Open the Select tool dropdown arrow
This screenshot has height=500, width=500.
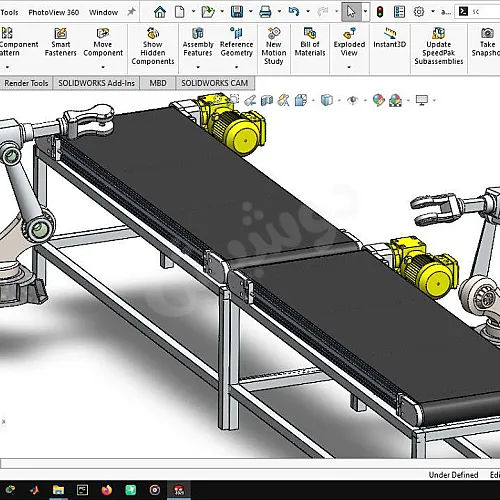point(365,12)
